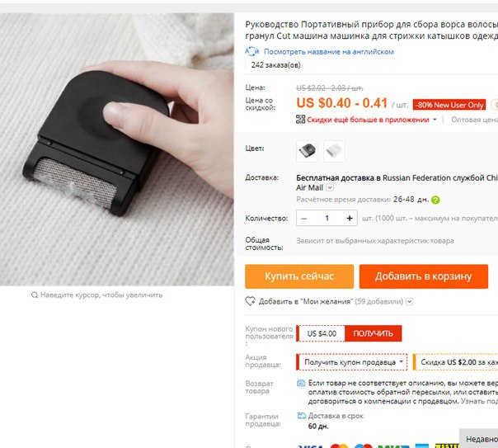Click "Посмотреть название на английском" link
498x448 pixels.
pos(329,52)
